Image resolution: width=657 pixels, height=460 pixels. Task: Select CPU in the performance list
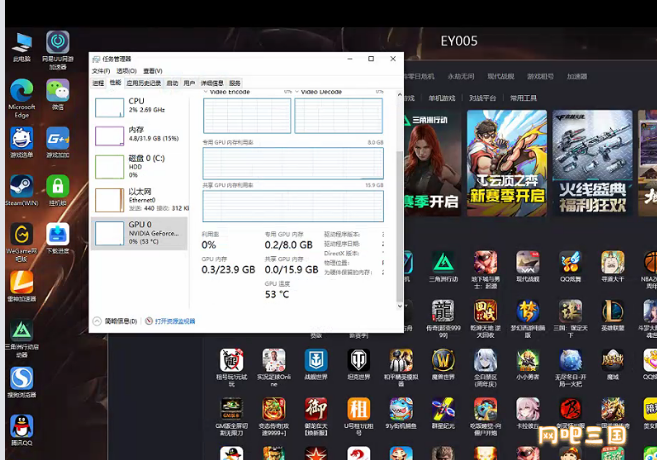click(x=139, y=107)
